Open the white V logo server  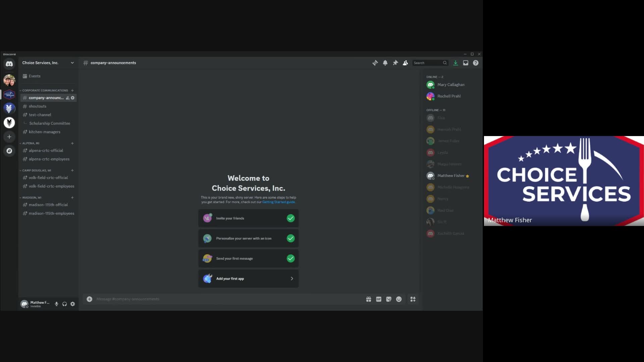click(x=9, y=123)
